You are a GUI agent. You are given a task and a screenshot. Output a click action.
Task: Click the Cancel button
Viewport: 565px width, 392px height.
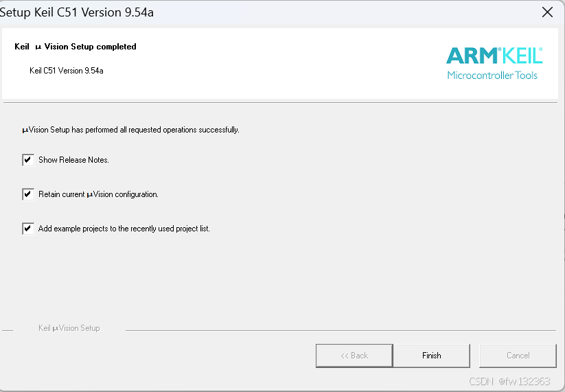[x=518, y=356]
